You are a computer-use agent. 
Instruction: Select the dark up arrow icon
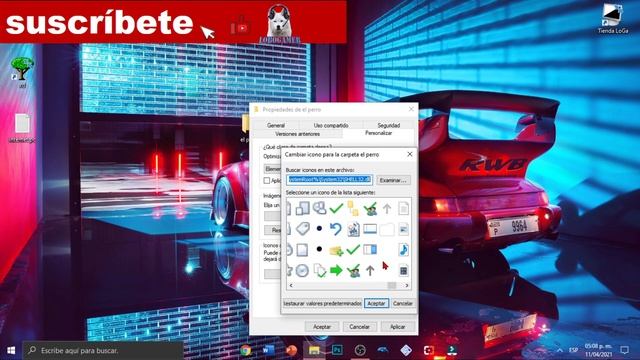[x=370, y=270]
